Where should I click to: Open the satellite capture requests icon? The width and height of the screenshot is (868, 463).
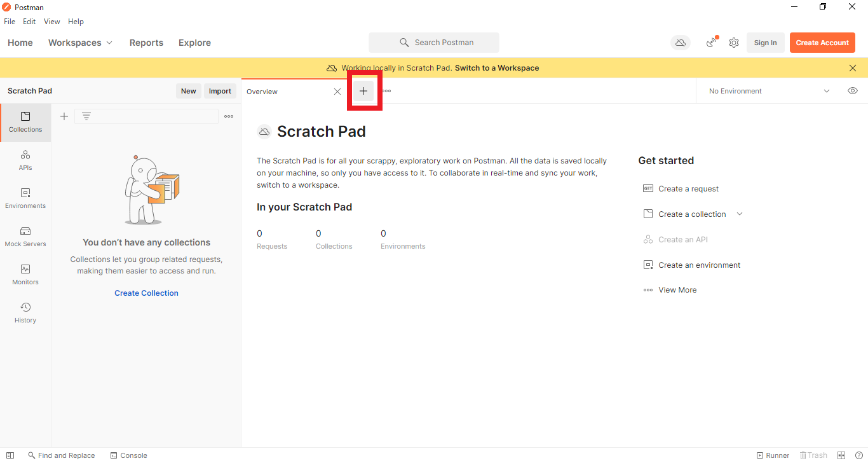pos(712,43)
